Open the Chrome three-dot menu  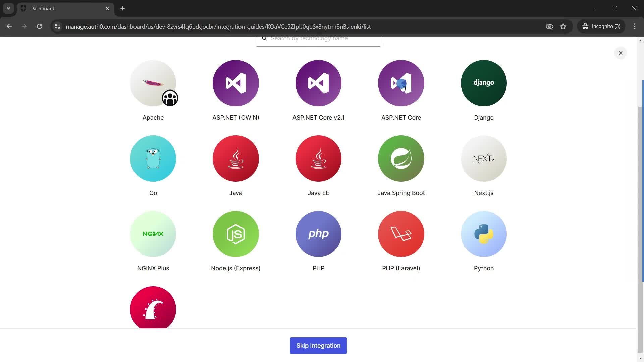tap(635, 26)
